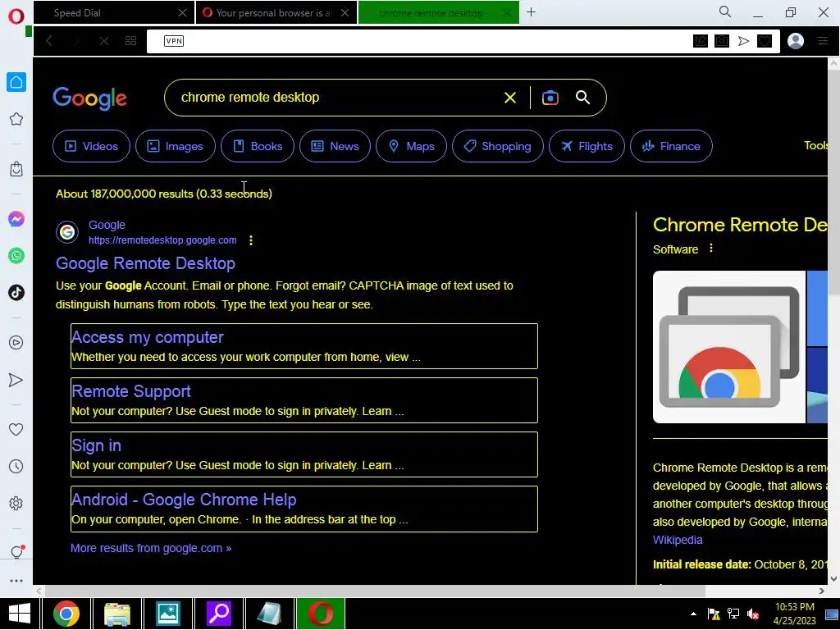Filter results by Videos
Screen dimensions: 840x630
click(91, 146)
